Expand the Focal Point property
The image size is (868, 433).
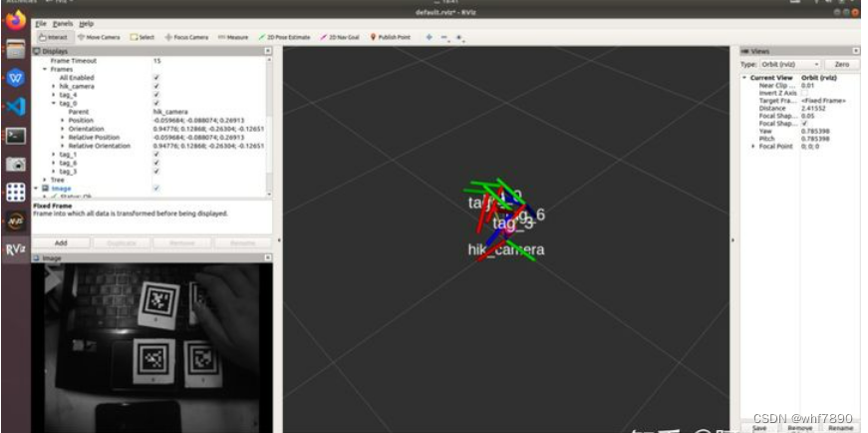click(x=753, y=147)
